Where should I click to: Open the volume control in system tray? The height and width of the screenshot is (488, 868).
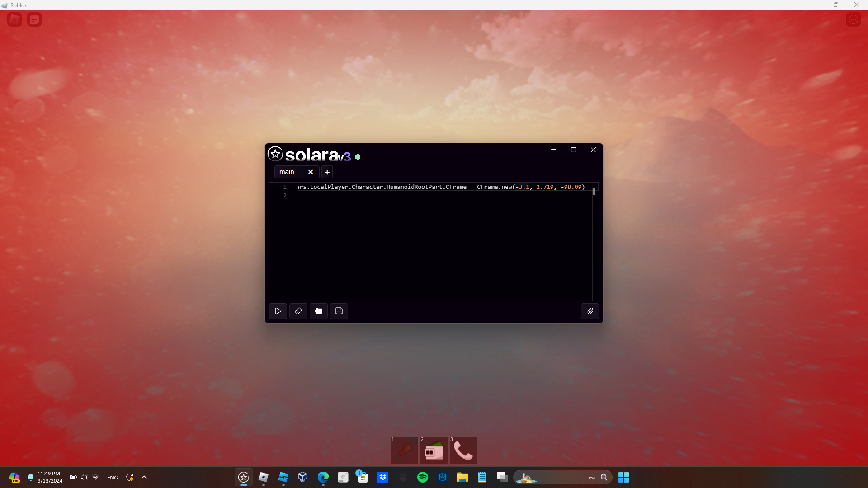coord(84,477)
